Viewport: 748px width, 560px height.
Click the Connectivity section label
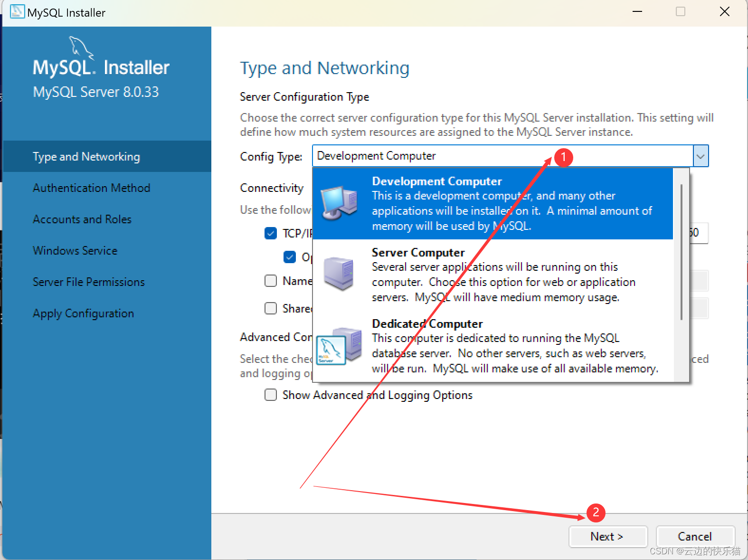pos(272,188)
